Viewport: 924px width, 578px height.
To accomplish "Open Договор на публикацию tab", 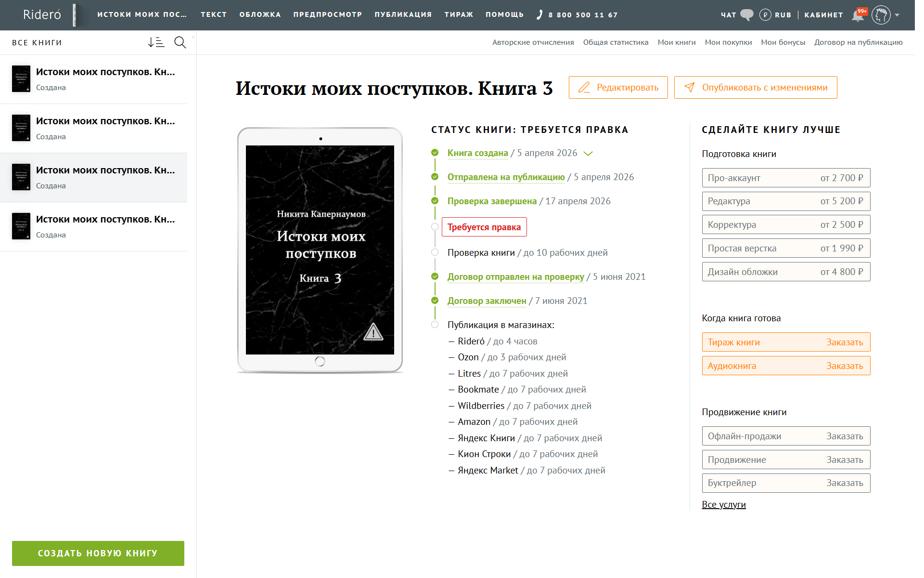I will coord(859,42).
